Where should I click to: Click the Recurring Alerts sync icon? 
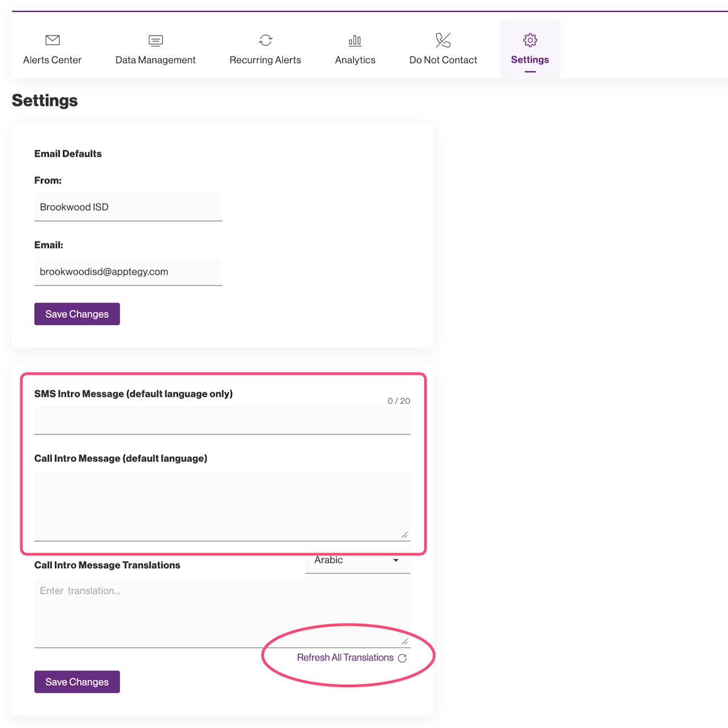pyautogui.click(x=265, y=40)
